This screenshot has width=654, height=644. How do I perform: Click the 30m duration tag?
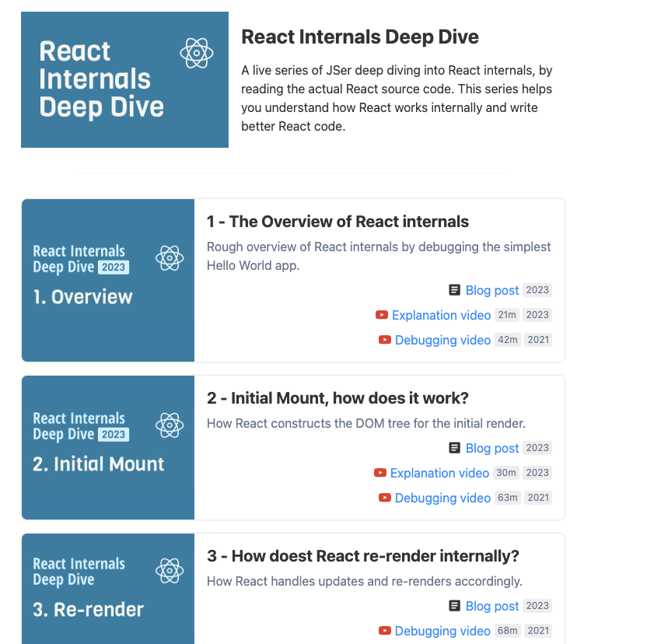pos(506,473)
